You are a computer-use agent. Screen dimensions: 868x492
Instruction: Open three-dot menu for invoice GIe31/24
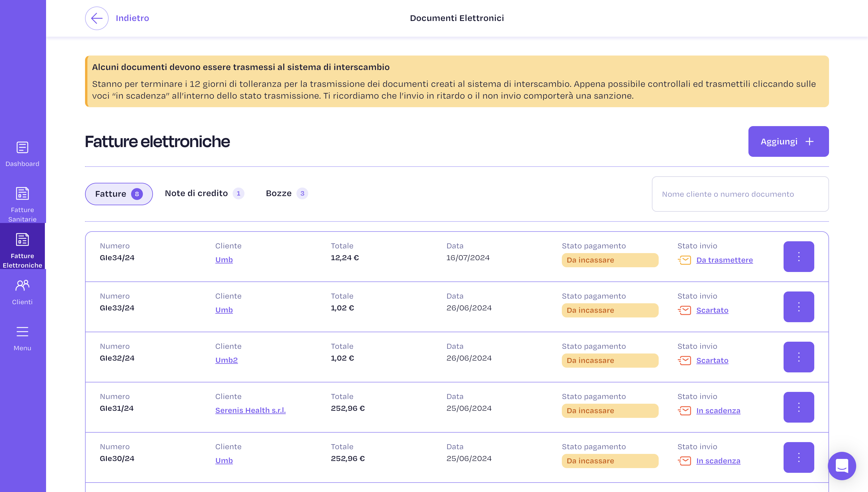798,407
